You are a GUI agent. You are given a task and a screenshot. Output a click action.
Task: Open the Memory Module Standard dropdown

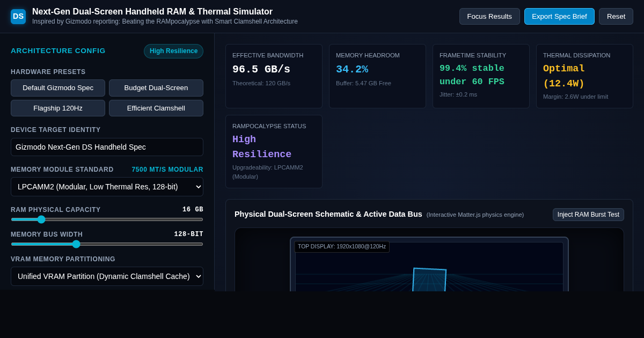tap(107, 187)
